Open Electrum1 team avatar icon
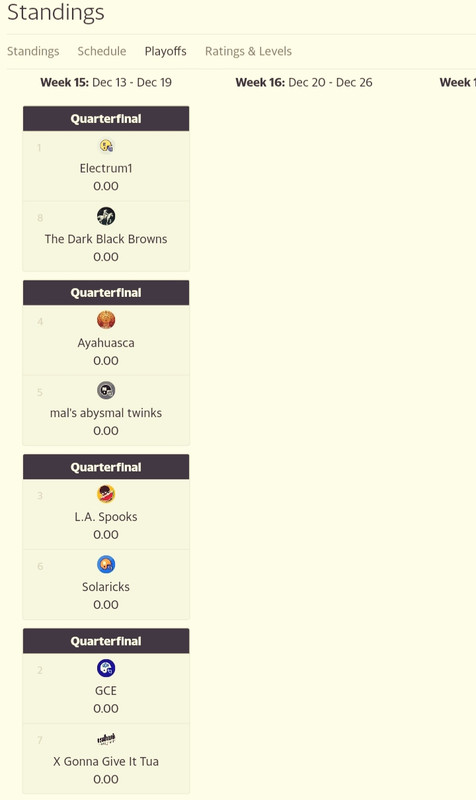Screen dimensions: 476x800 pos(106,146)
